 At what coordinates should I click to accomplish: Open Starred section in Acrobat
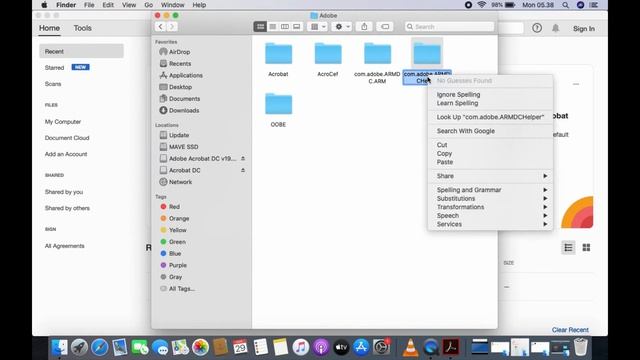point(54,68)
